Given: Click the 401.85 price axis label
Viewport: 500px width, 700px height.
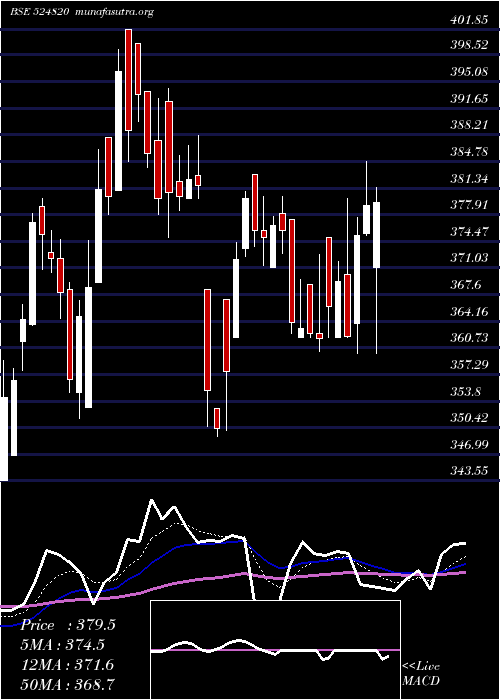Looking at the screenshot, I should [x=468, y=21].
